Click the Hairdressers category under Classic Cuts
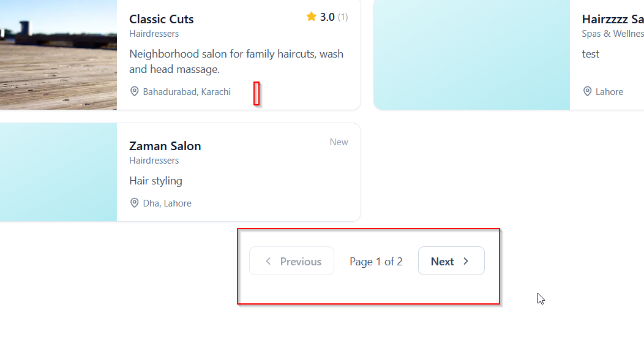The height and width of the screenshot is (345, 644). (154, 34)
